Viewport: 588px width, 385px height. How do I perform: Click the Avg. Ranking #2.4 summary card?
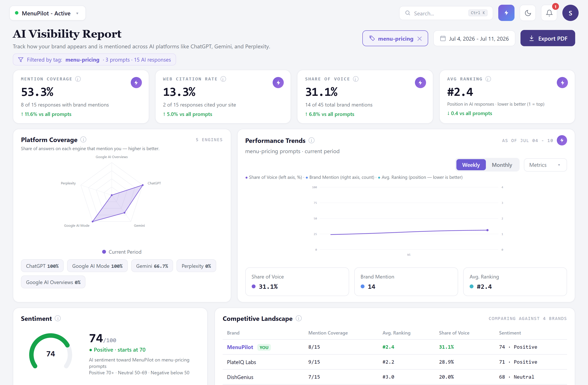[x=515, y=282]
